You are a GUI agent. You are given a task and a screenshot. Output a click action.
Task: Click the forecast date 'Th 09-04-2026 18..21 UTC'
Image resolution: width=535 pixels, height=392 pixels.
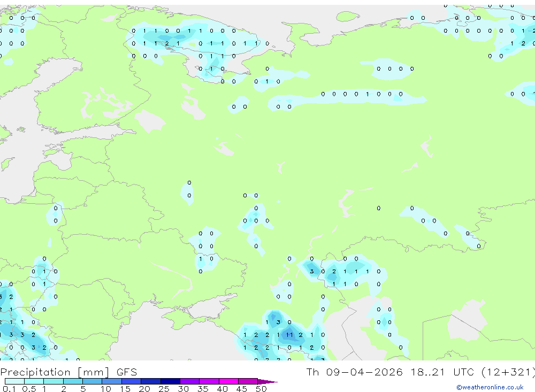(391, 372)
